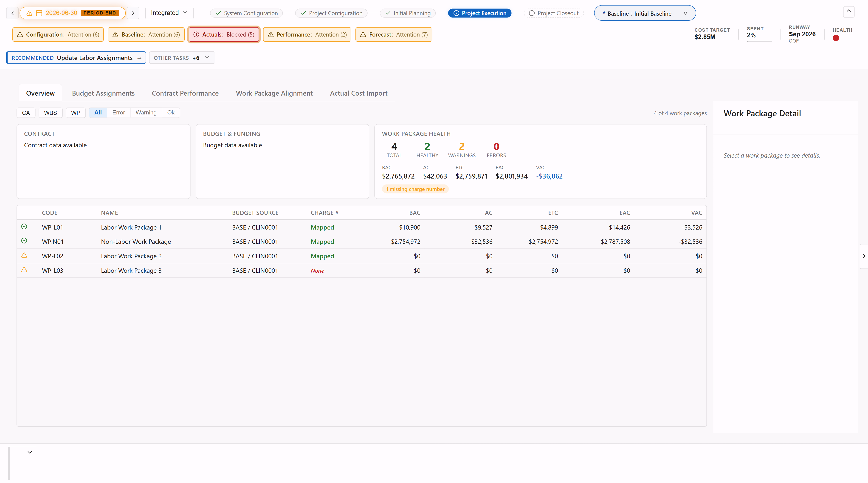Toggle the CA grouping filter

[26, 113]
